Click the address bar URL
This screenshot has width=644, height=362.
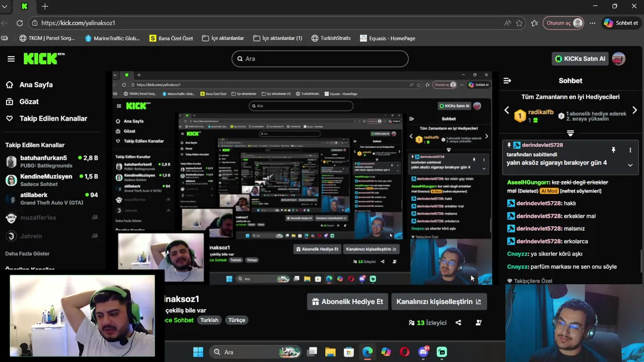(x=78, y=23)
